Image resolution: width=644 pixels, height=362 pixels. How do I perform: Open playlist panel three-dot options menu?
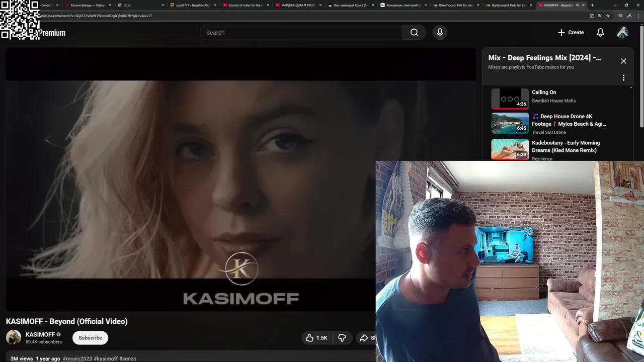click(x=623, y=78)
